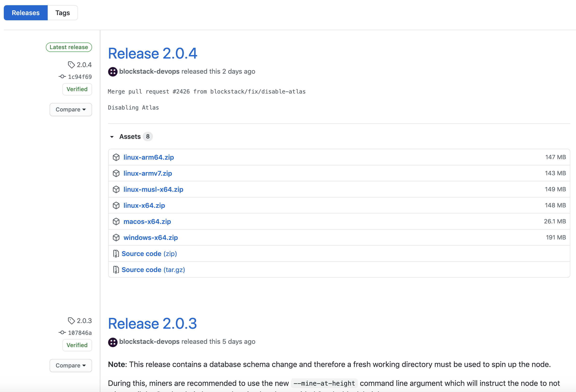Download windows-x64.zip
The height and width of the screenshot is (392, 576).
[x=151, y=238]
